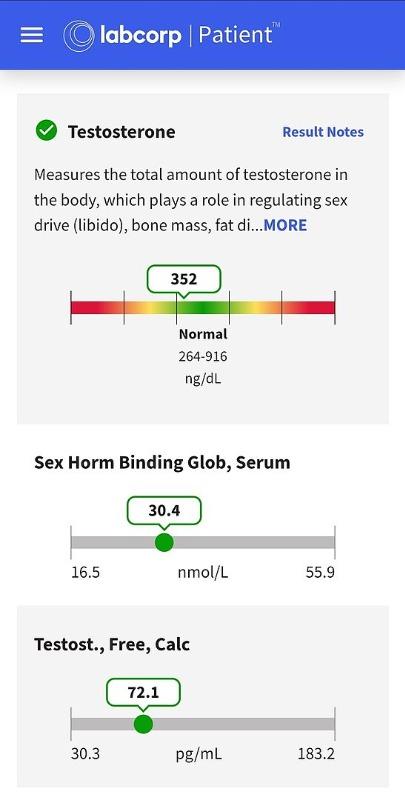Screen dimensions: 405x800
Task: Select the Testost., Free, Calc heading
Action: coord(112,644)
